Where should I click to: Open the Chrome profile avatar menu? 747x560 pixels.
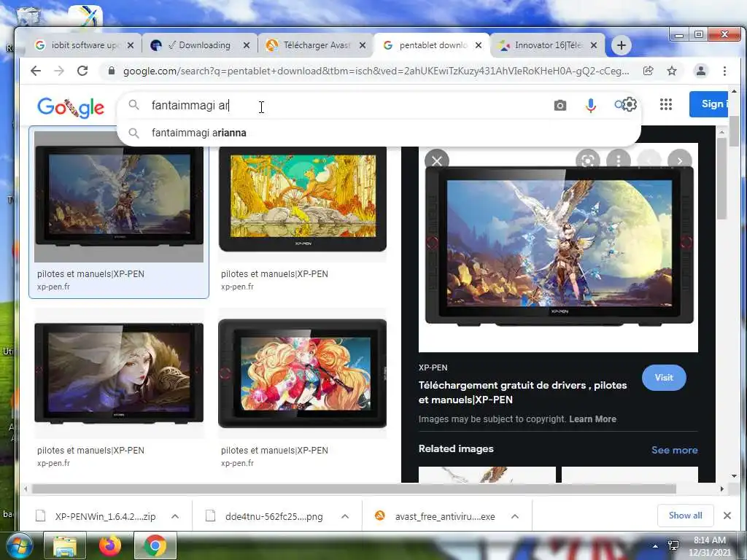(x=701, y=71)
